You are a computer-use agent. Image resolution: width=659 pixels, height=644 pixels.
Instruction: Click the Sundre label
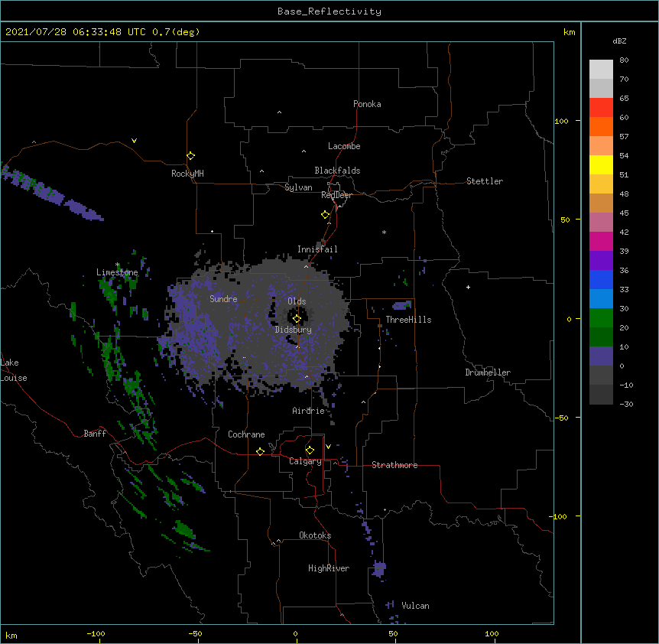pos(223,299)
